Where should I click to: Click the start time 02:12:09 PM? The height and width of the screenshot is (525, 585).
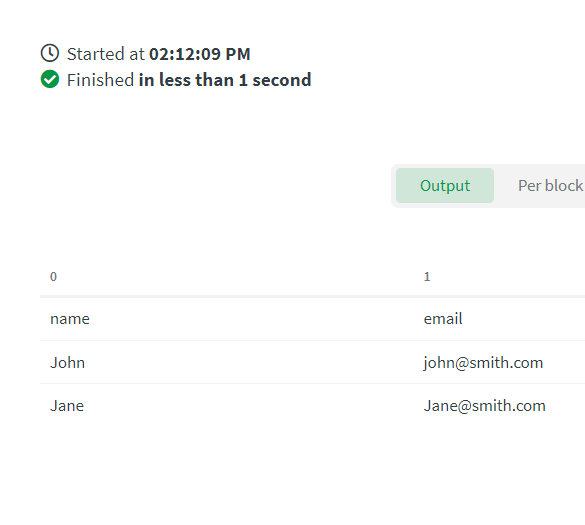(200, 54)
